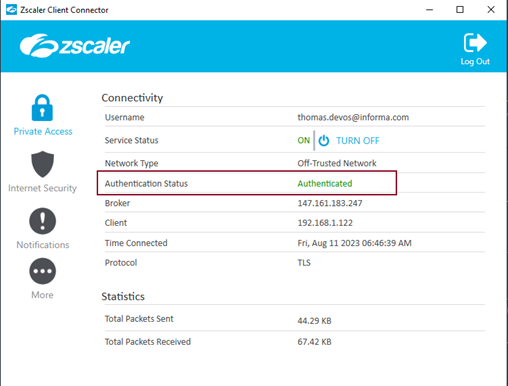
Task: Click the power icon beside TURN OFF
Action: coord(324,141)
